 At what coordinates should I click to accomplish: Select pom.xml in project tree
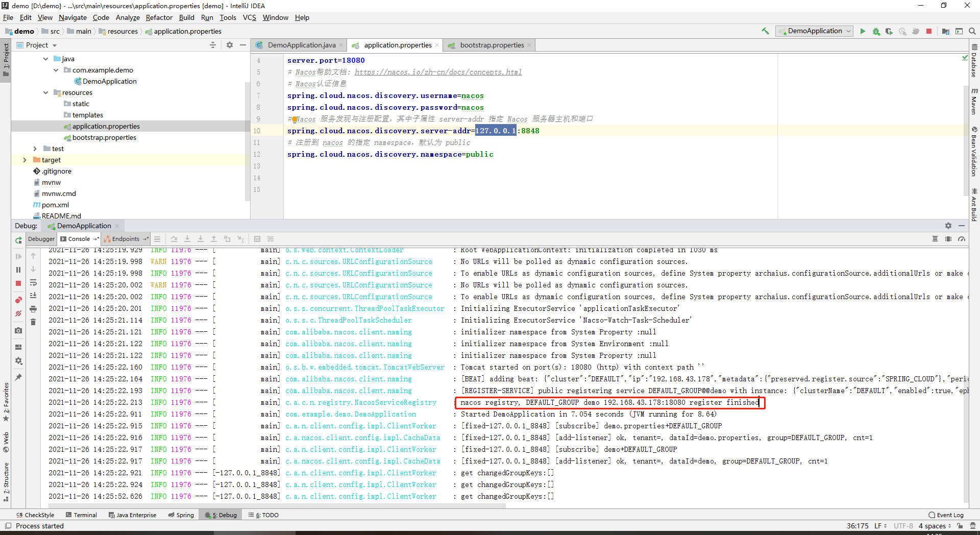(55, 205)
